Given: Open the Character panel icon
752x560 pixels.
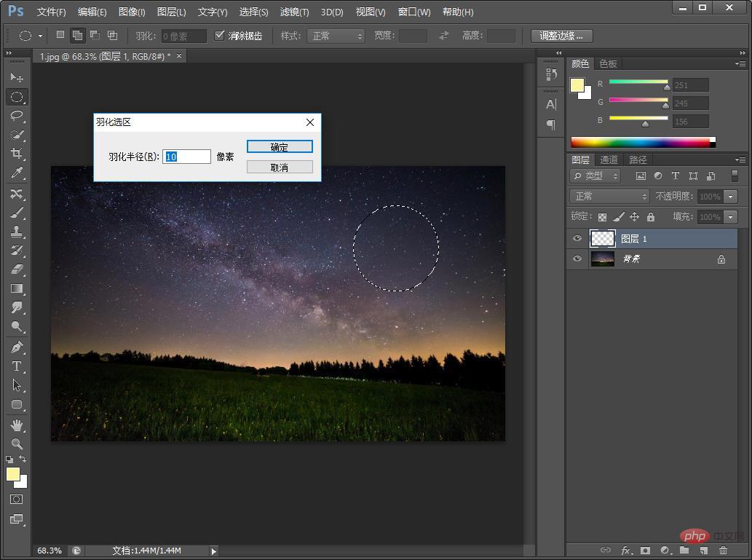Looking at the screenshot, I should 551,104.
